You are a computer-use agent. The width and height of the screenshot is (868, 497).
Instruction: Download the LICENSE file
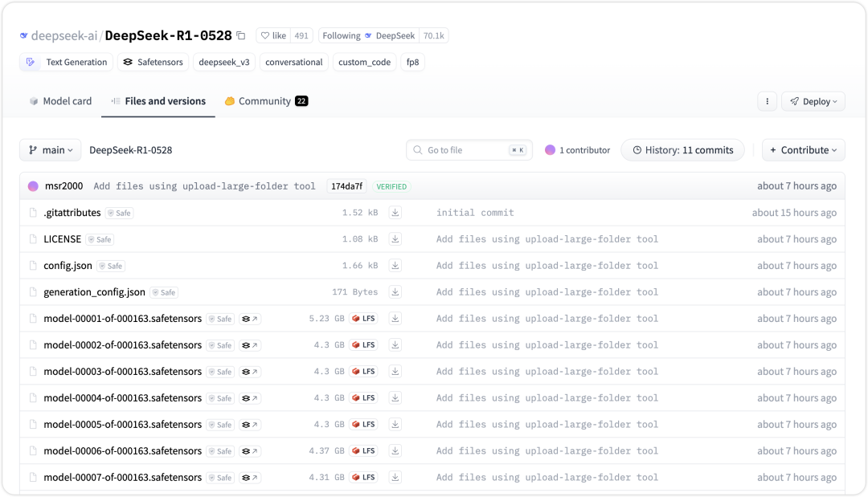pos(395,238)
